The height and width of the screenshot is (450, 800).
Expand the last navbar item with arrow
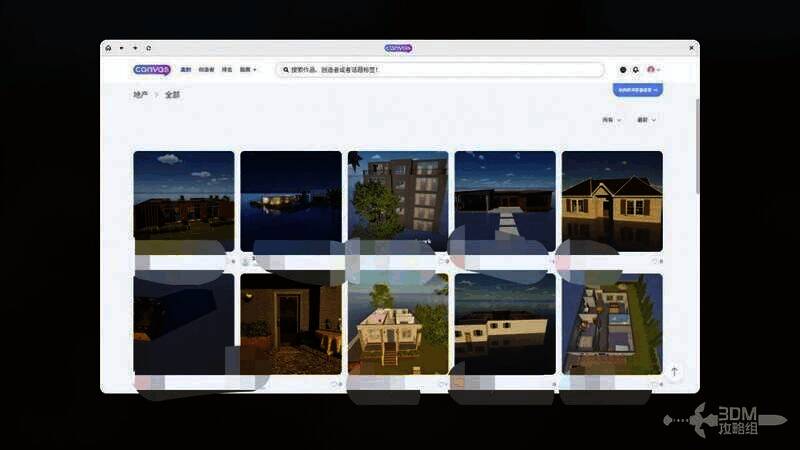pos(248,70)
